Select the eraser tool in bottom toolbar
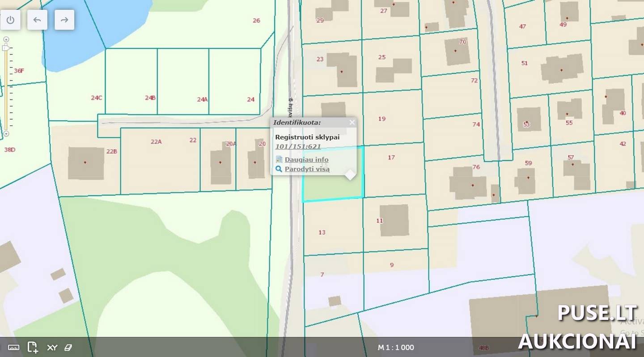Screen dimensions: 644x357 click(68, 347)
